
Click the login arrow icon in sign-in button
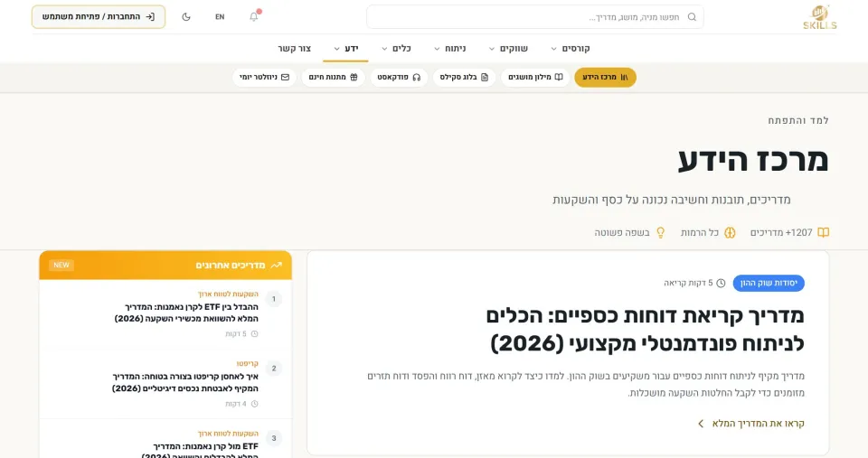(150, 17)
